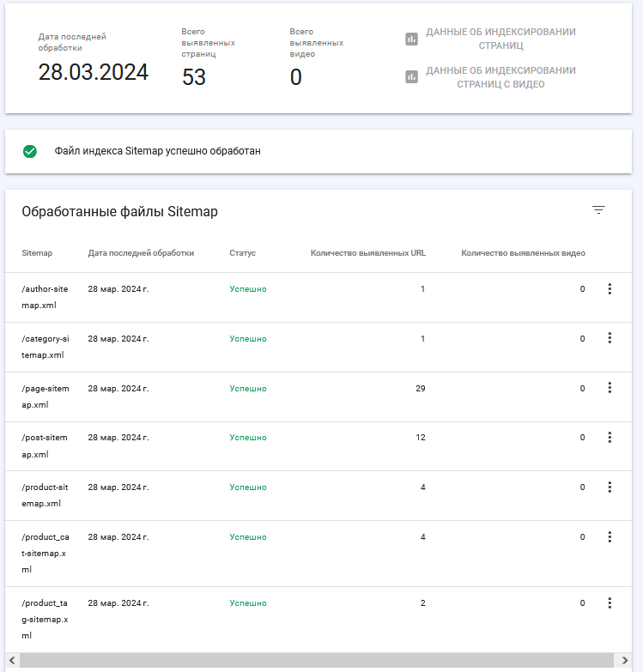The width and height of the screenshot is (643, 672).
Task: Select the /page-sitemap.xml row
Action: pos(318,397)
